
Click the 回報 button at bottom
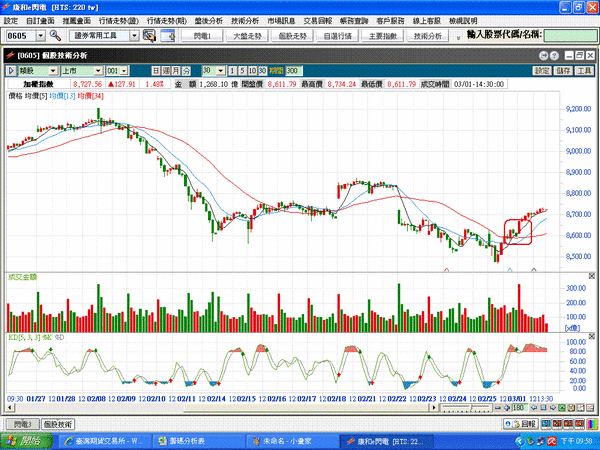[521, 424]
